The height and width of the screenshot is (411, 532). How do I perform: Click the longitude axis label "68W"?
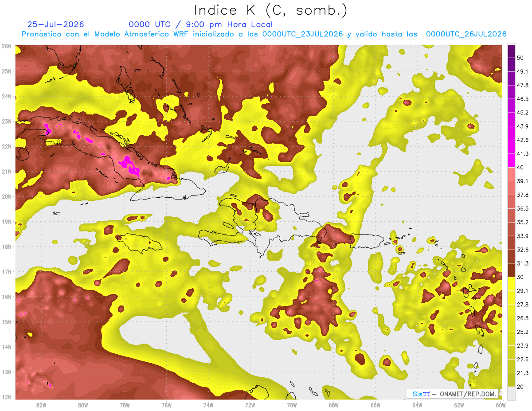(x=334, y=405)
